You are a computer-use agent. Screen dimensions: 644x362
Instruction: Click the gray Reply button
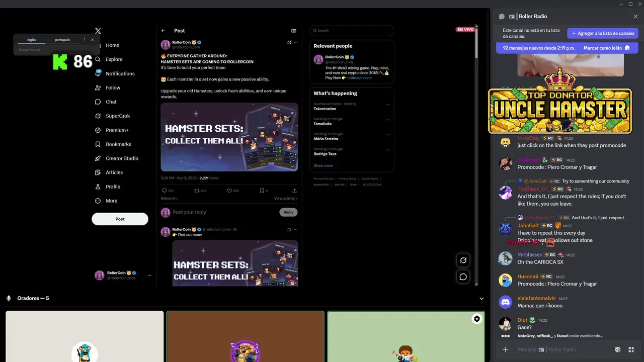click(288, 212)
